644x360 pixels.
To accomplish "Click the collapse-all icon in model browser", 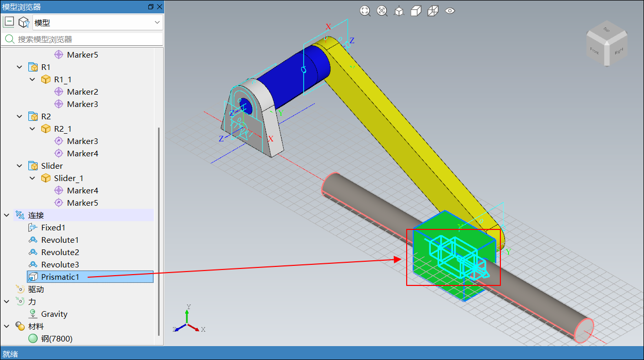I will pyautogui.click(x=9, y=22).
